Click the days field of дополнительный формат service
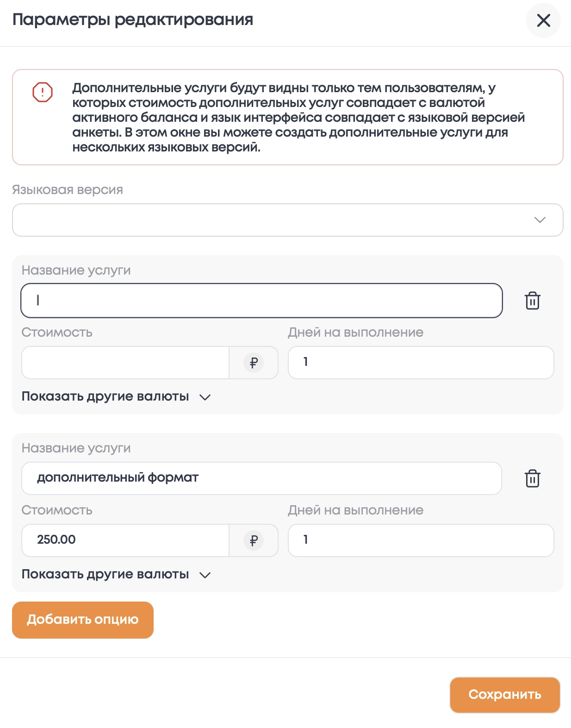This screenshot has height=728, width=571. point(421,540)
